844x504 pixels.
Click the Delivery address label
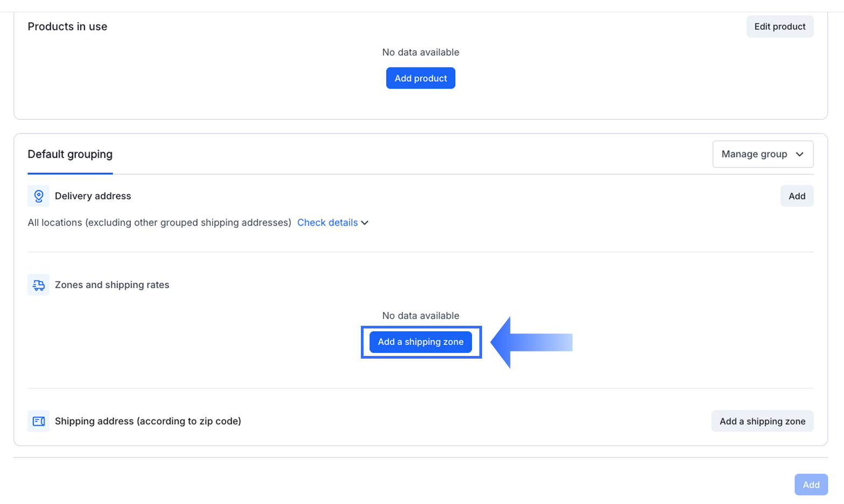click(93, 196)
